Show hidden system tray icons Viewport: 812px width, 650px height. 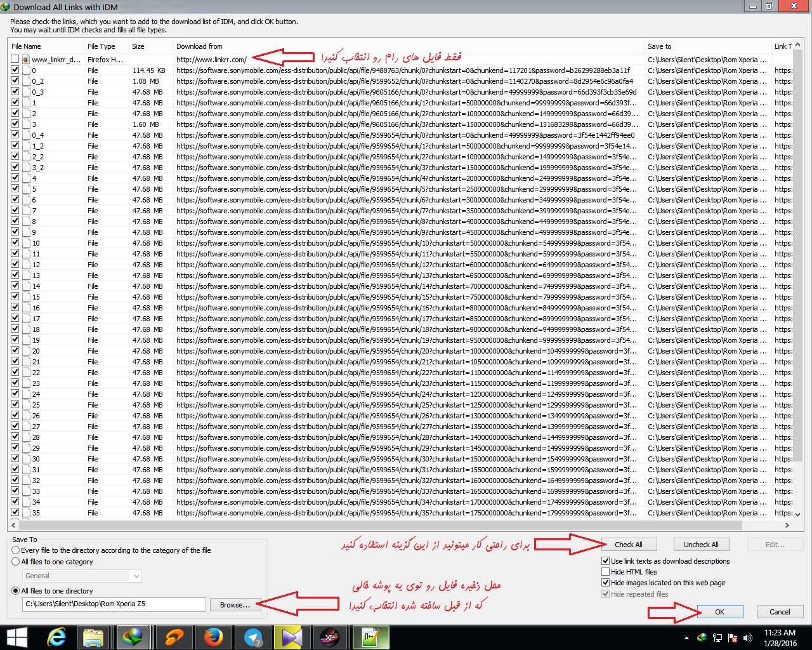tap(686, 638)
